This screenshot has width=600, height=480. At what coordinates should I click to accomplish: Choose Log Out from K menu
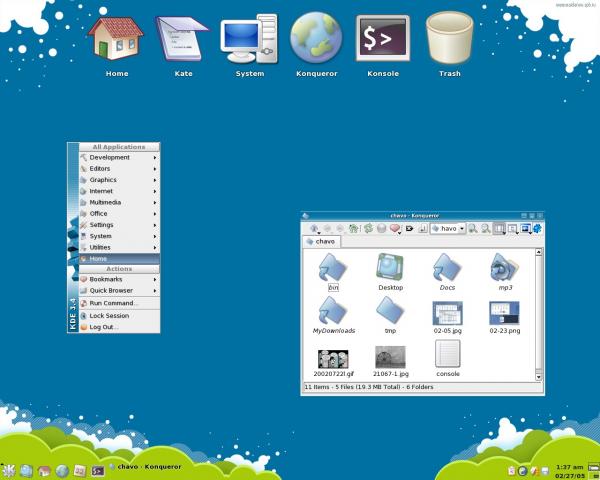click(119, 327)
